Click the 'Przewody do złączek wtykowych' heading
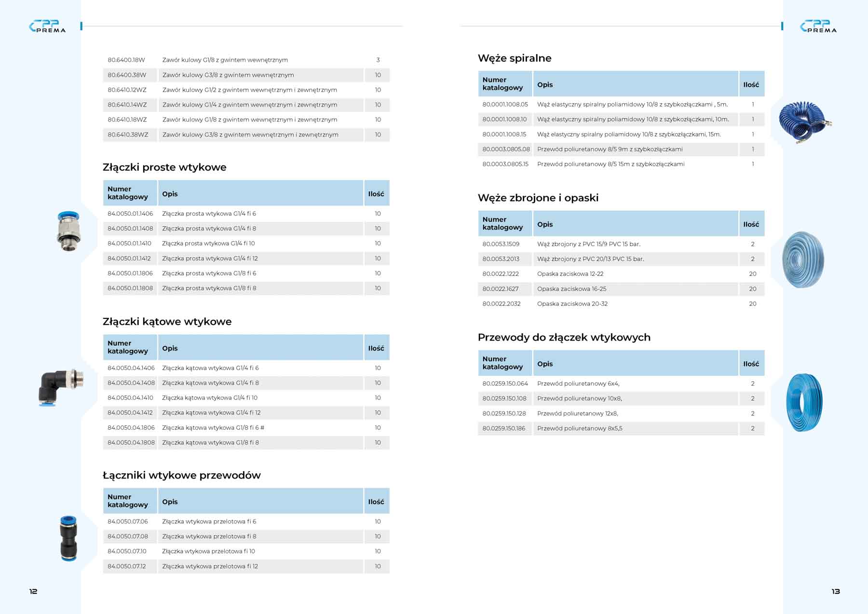This screenshot has width=868, height=614. point(564,337)
